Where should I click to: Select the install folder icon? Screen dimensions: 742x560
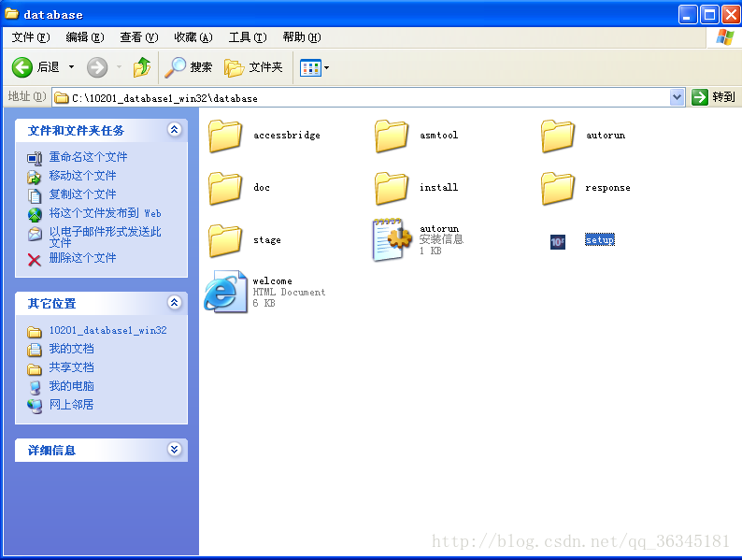click(392, 188)
